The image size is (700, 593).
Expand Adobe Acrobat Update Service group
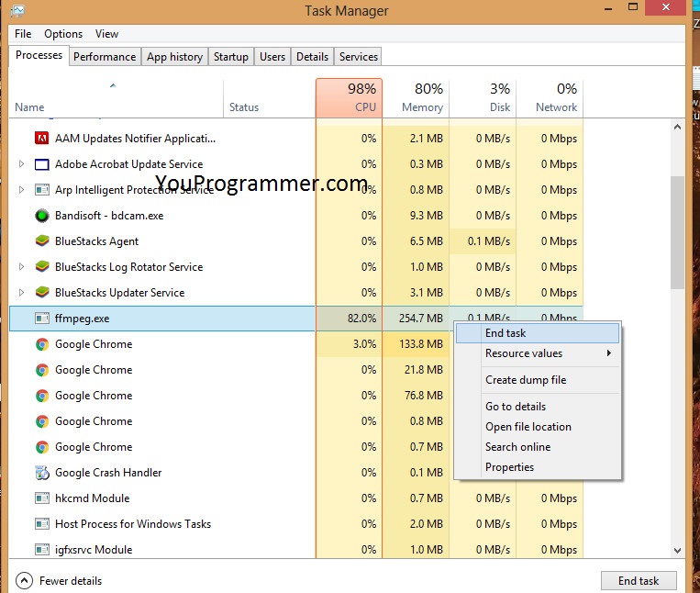tap(21, 164)
